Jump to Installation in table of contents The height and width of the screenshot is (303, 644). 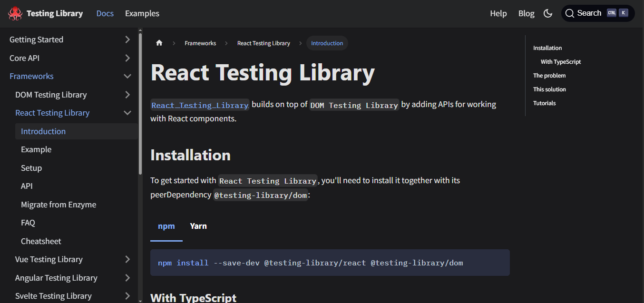[547, 48]
